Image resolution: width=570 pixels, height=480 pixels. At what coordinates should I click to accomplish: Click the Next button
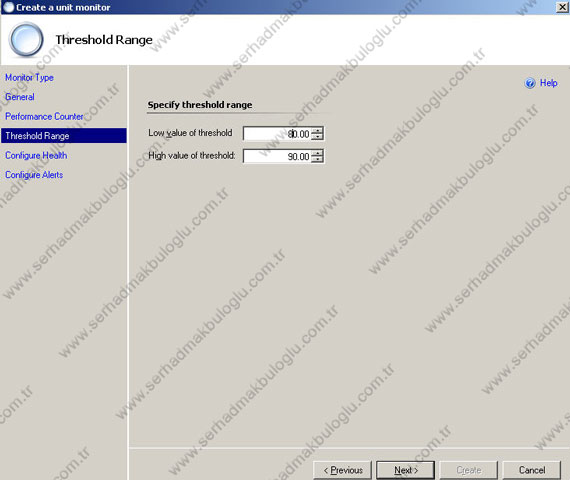click(405, 470)
